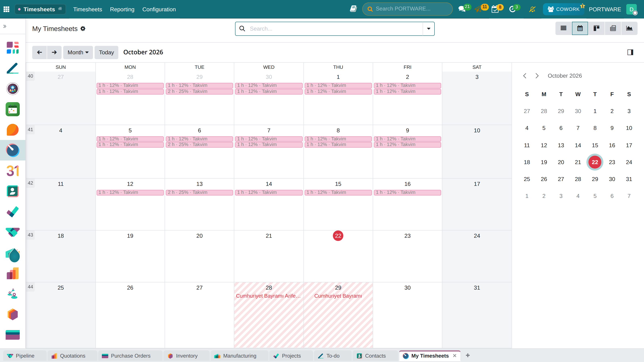Viewport: 644px width, 362px height.
Task: Open activities calendar with 8 badge
Action: [x=495, y=9]
